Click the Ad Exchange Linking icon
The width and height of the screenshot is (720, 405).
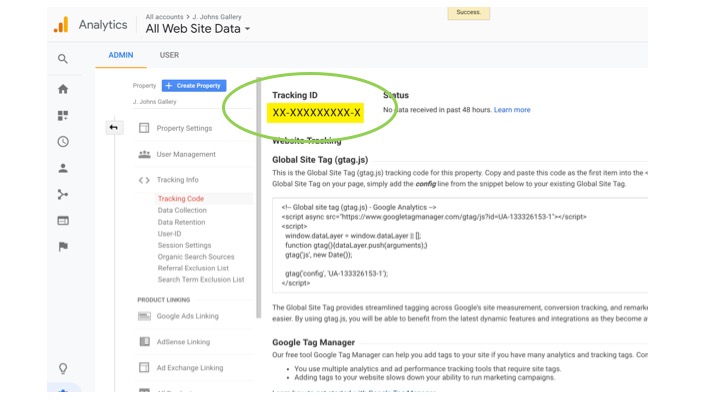tap(144, 367)
